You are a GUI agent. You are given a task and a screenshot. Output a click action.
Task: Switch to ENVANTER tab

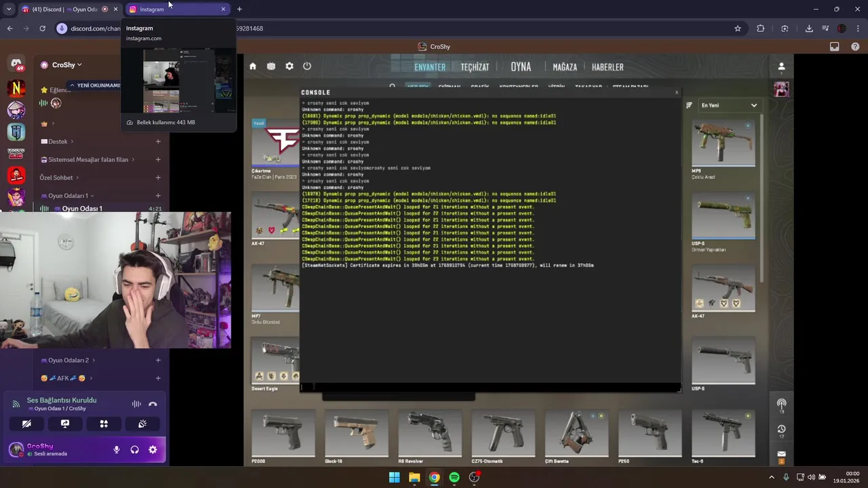click(x=430, y=67)
